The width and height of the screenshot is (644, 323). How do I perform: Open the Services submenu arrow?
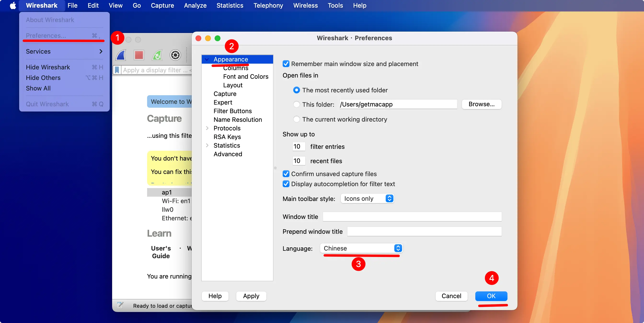(x=101, y=51)
